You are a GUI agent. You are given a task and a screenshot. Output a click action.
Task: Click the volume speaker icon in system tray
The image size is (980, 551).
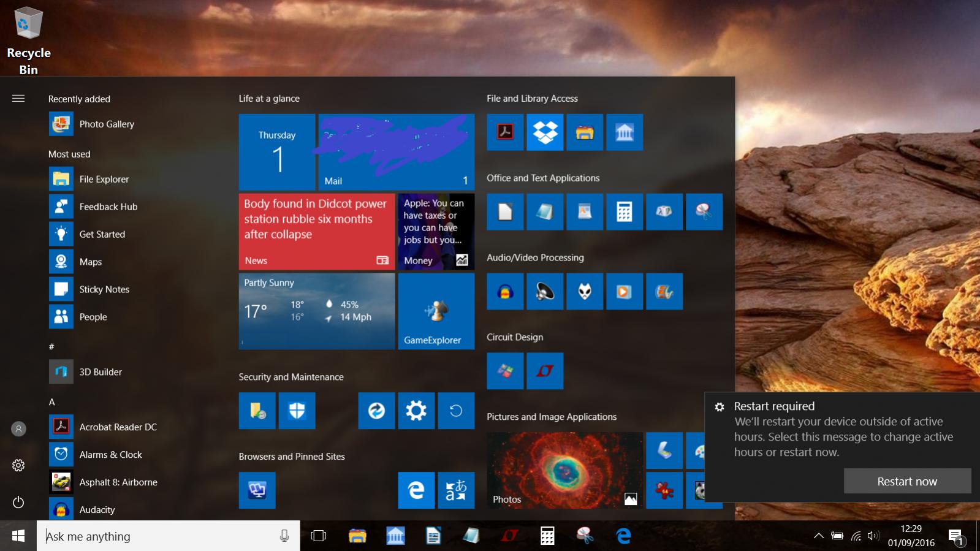[x=873, y=536]
